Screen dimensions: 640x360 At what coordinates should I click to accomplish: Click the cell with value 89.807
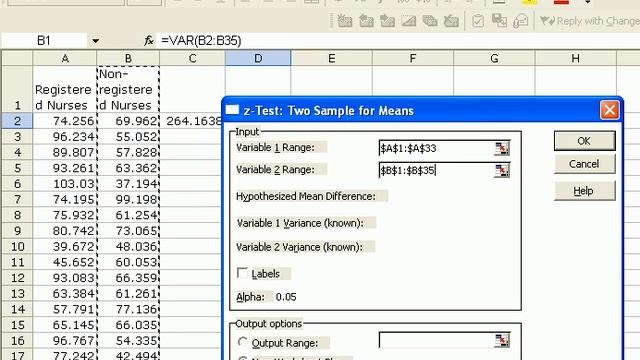(65, 152)
